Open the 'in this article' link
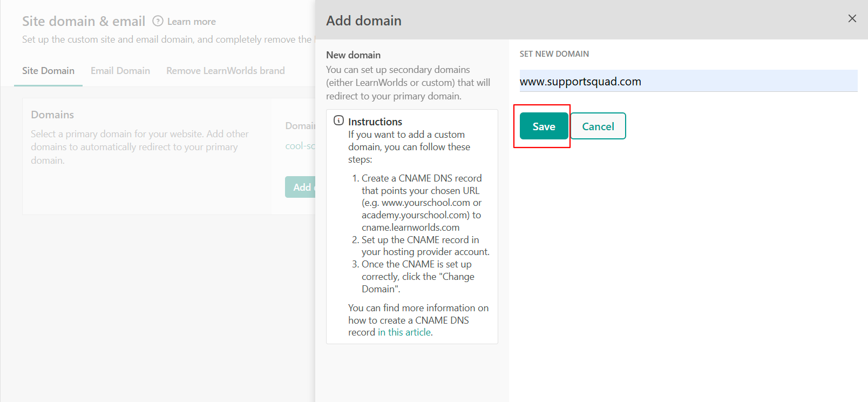Screen dimensions: 868x402 point(405,332)
